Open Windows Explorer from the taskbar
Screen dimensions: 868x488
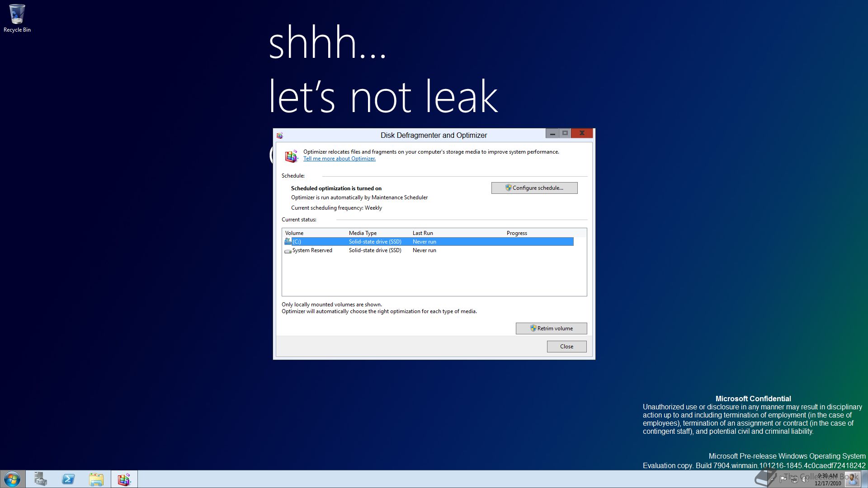[96, 479]
